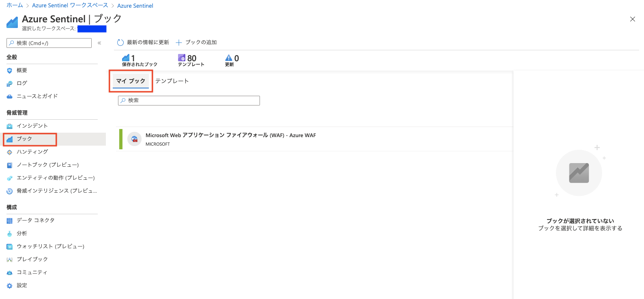Click the ブックの追加 button
The image size is (644, 299).
196,43
